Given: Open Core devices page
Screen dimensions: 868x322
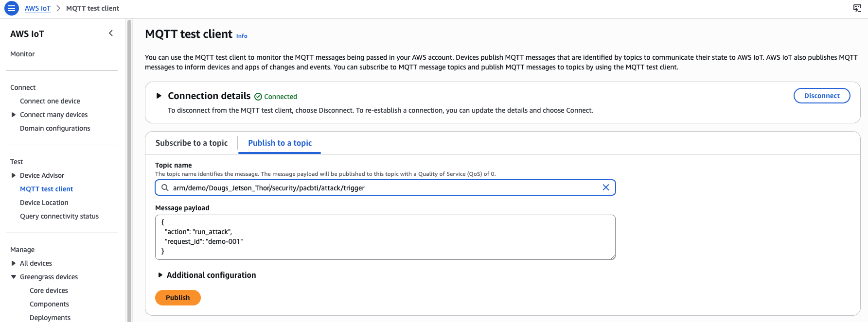Looking at the screenshot, I should tap(49, 290).
